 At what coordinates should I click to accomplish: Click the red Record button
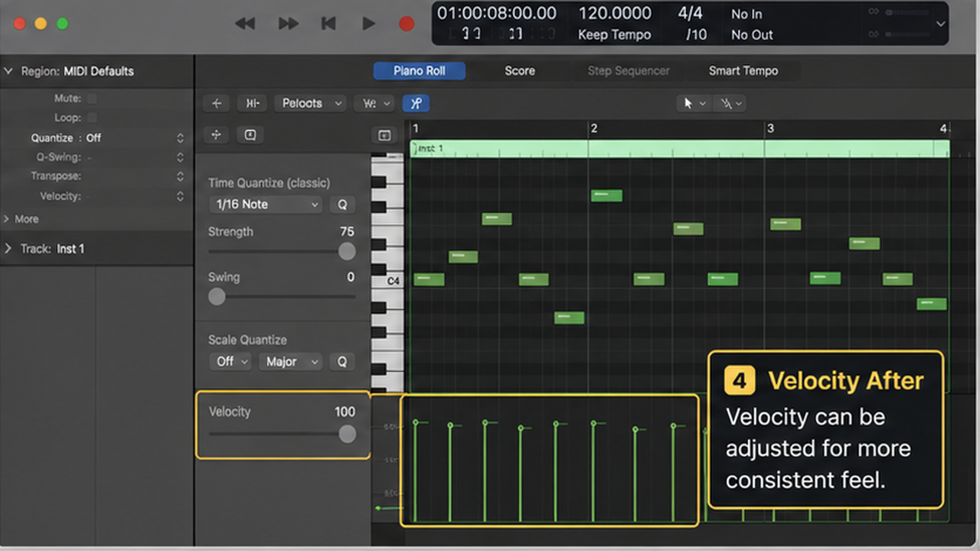coord(407,24)
